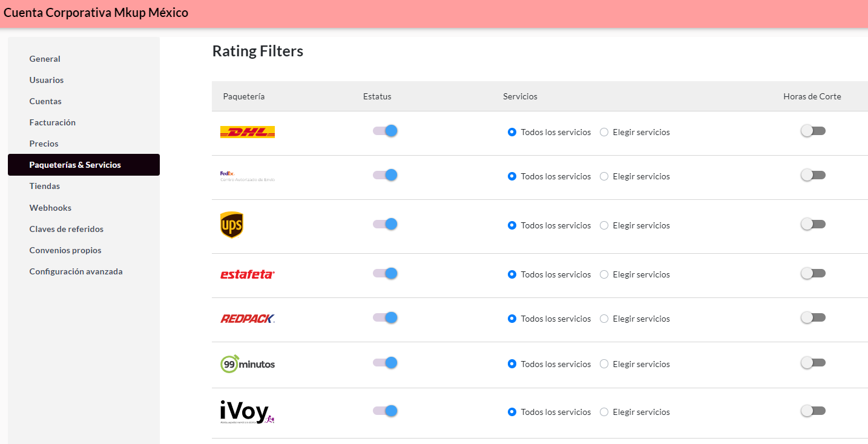
Task: Turn off the UPS Estatus switch
Action: (x=385, y=224)
